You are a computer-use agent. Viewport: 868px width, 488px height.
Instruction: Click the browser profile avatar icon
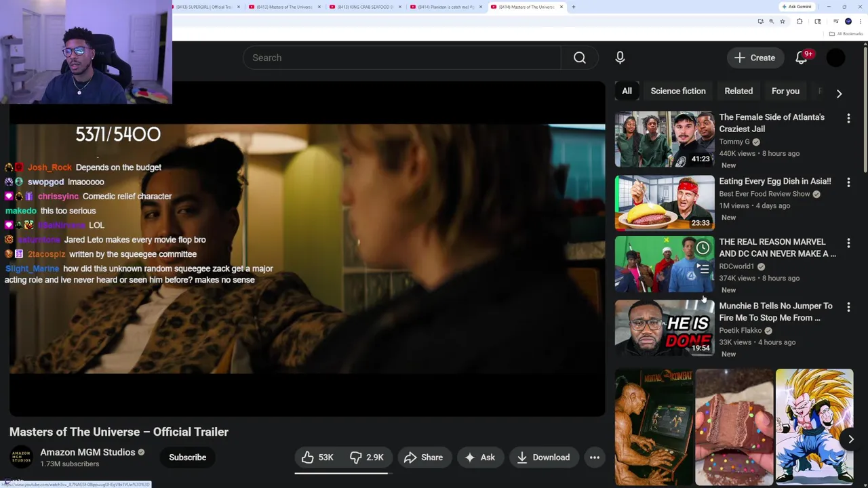point(848,22)
